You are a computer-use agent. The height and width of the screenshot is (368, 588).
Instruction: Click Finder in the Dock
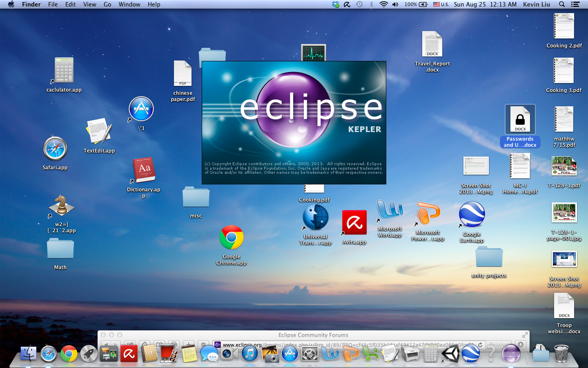coord(29,354)
